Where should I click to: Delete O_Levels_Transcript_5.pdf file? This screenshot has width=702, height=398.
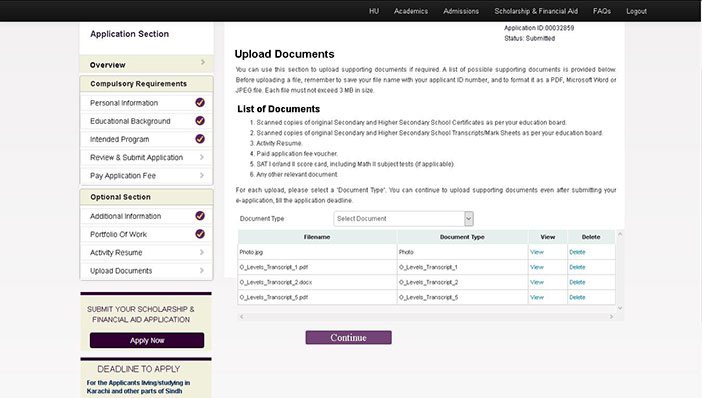point(577,297)
